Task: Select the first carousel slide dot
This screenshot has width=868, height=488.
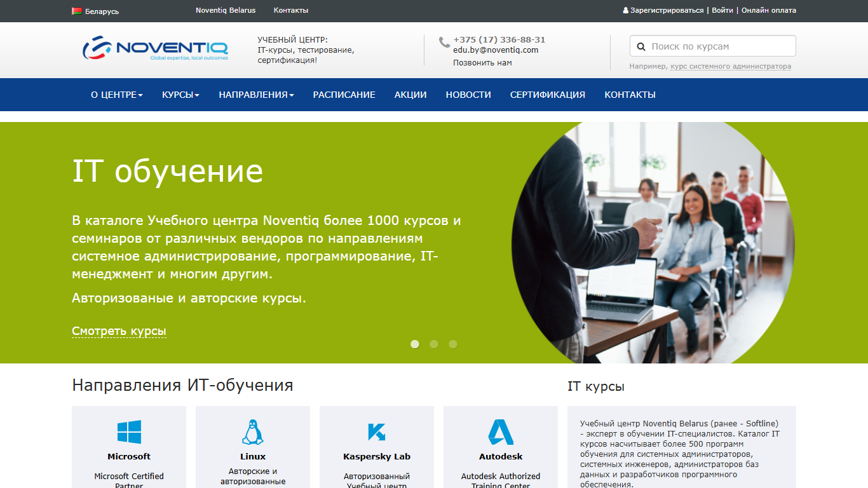Action: [415, 344]
